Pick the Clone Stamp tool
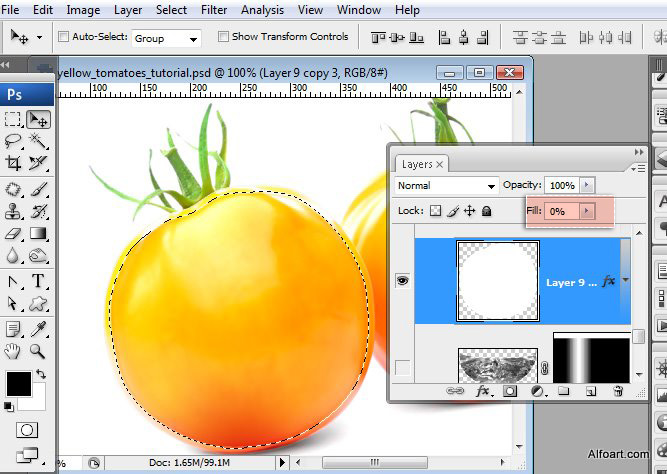This screenshot has height=474, width=667. (13, 211)
